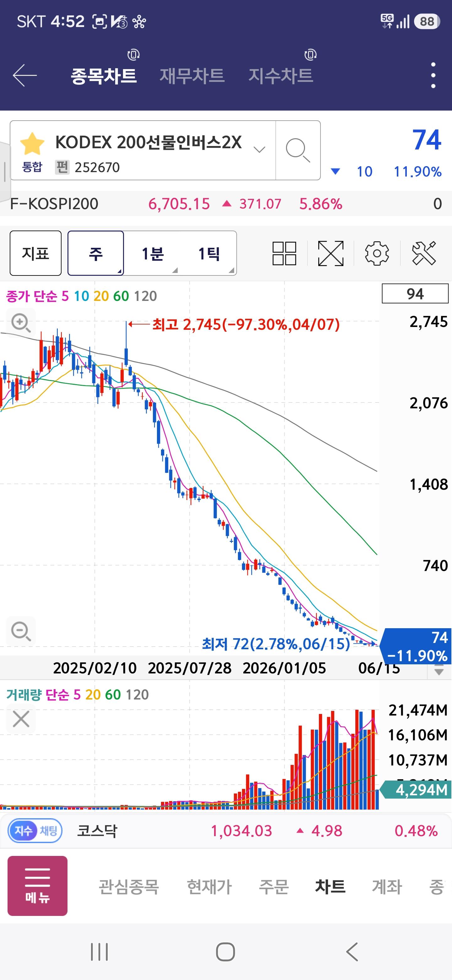Expand chart to fullscreen icon
452x980 pixels.
coord(331,253)
